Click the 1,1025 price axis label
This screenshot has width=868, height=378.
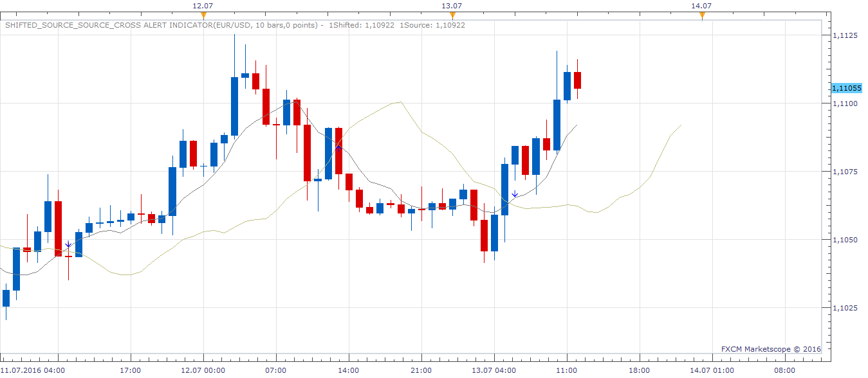(x=845, y=308)
